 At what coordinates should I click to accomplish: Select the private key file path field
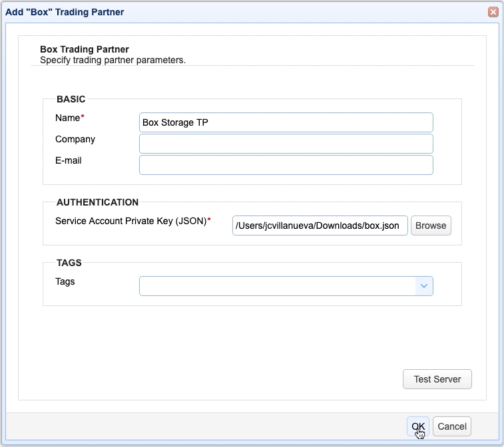click(x=320, y=225)
